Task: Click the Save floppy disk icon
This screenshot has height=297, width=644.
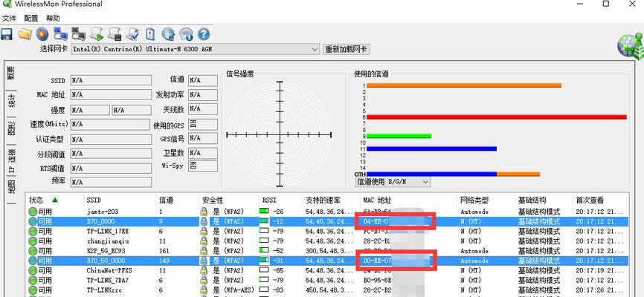Action: click(x=7, y=33)
